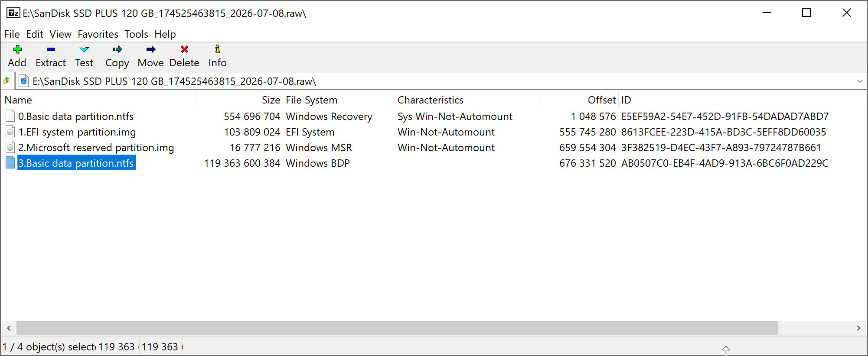
Task: Click the horizontal scrollbar right arrow
Action: [858, 328]
